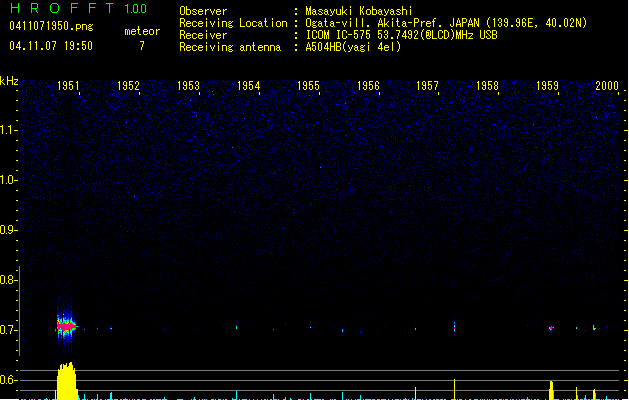629x400 pixels.
Task: Click the 0.7 kHz frequency tick label
Action: click(x=8, y=330)
